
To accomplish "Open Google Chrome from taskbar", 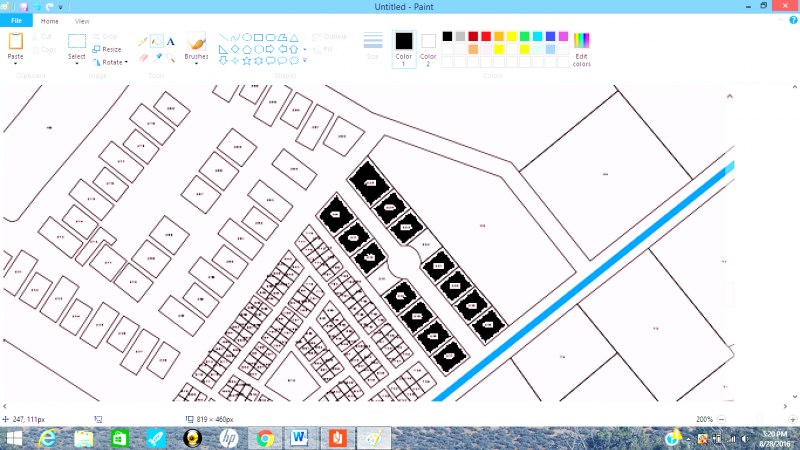I will 265,438.
